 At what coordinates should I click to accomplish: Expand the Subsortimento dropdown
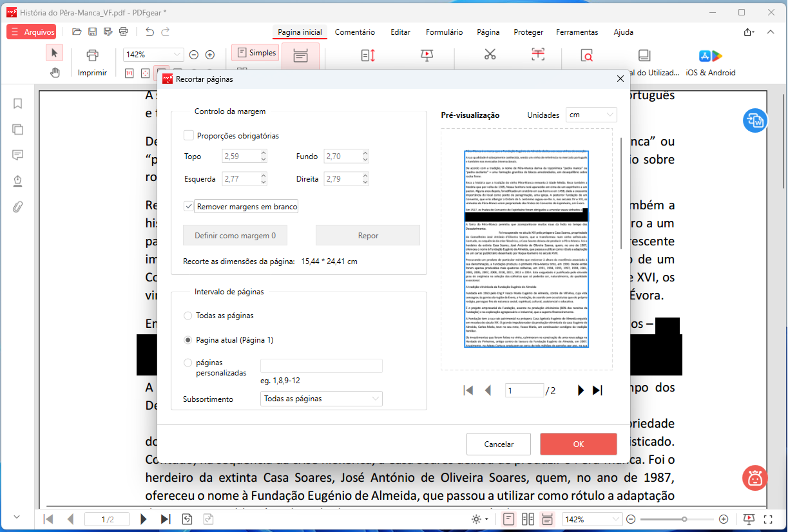click(x=321, y=399)
